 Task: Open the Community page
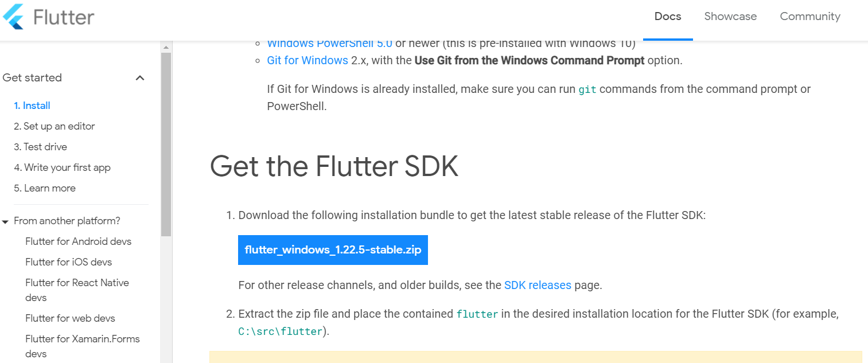pos(809,17)
